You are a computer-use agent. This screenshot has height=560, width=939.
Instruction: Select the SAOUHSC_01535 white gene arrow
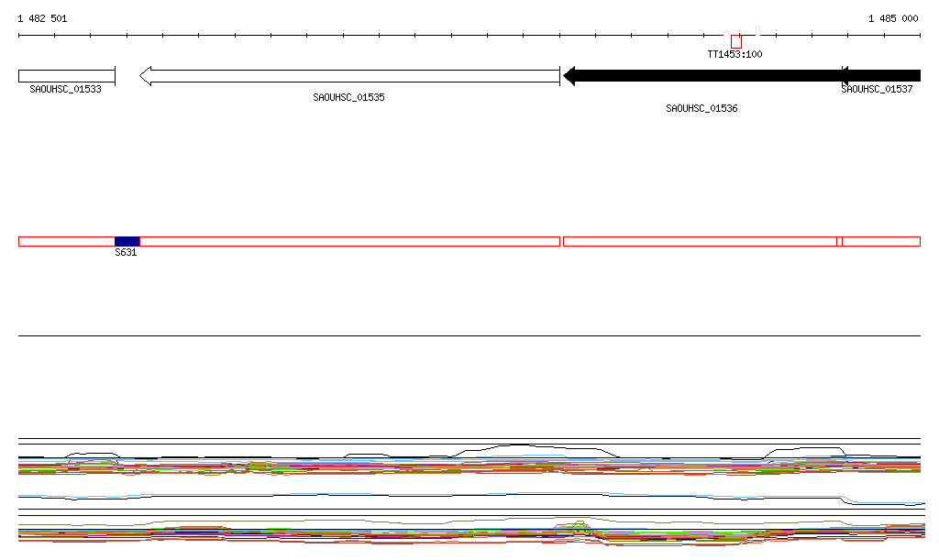pos(349,76)
